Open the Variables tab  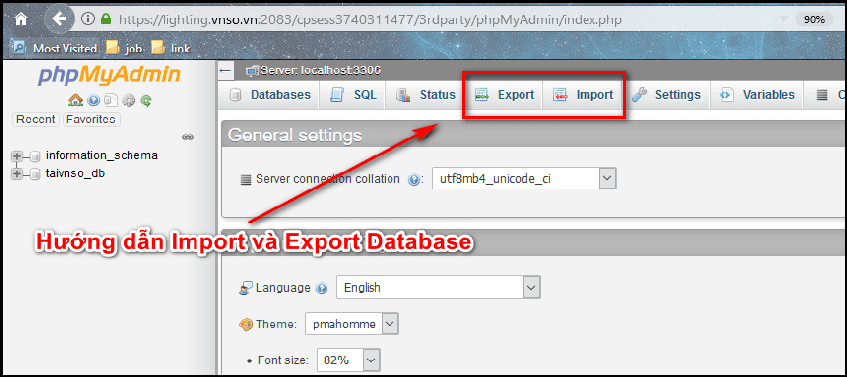pos(757,95)
